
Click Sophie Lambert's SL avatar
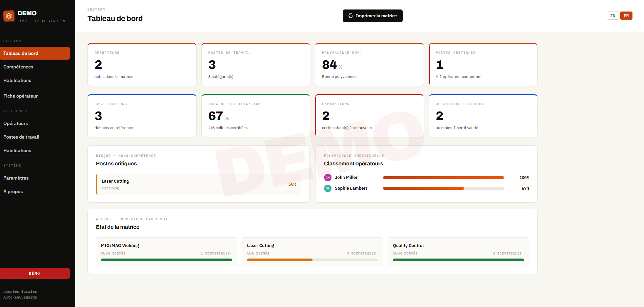pyautogui.click(x=328, y=188)
